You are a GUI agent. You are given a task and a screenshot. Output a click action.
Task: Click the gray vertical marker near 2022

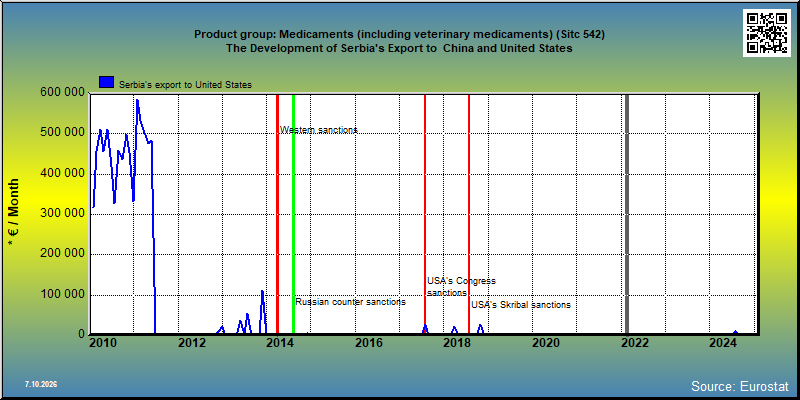[627, 214]
